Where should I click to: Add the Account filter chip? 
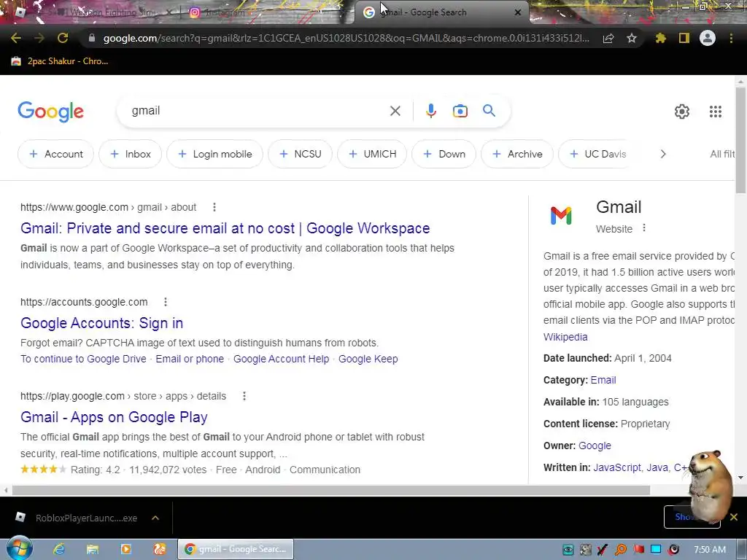[x=55, y=154]
